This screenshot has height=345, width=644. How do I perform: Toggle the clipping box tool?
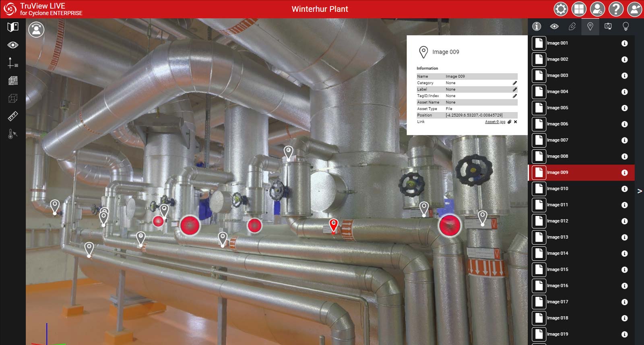click(x=13, y=98)
